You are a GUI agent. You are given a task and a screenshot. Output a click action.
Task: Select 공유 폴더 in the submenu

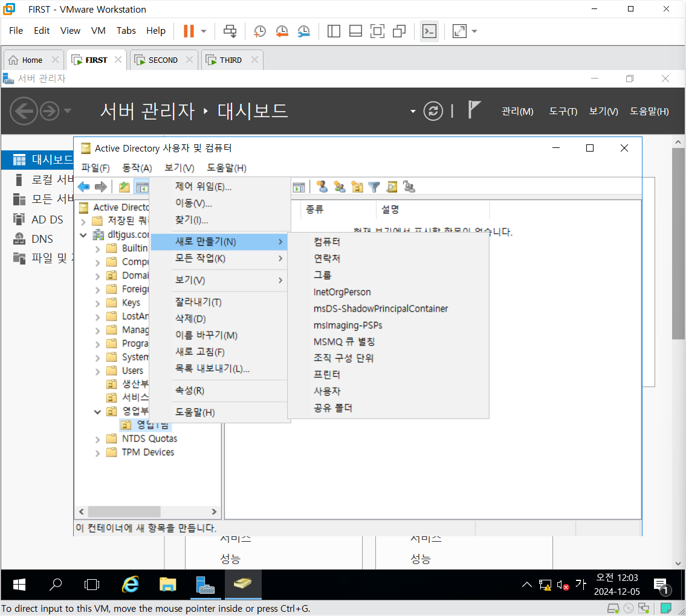point(388,408)
